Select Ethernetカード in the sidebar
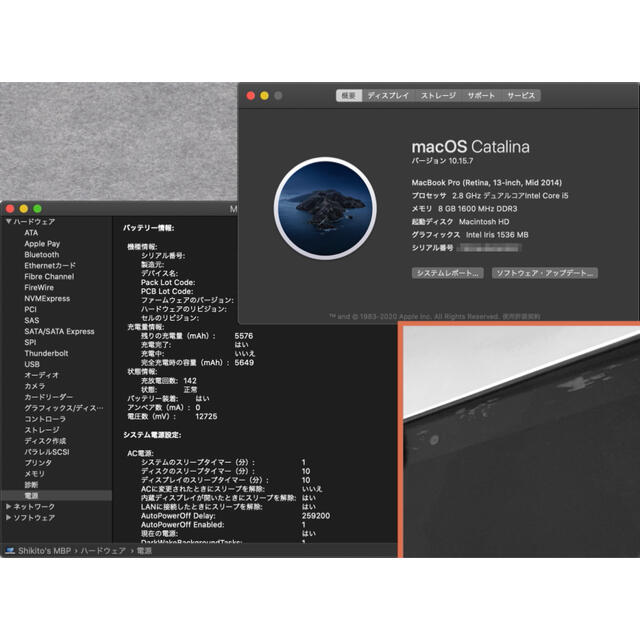This screenshot has width=640, height=640. pos(50,266)
